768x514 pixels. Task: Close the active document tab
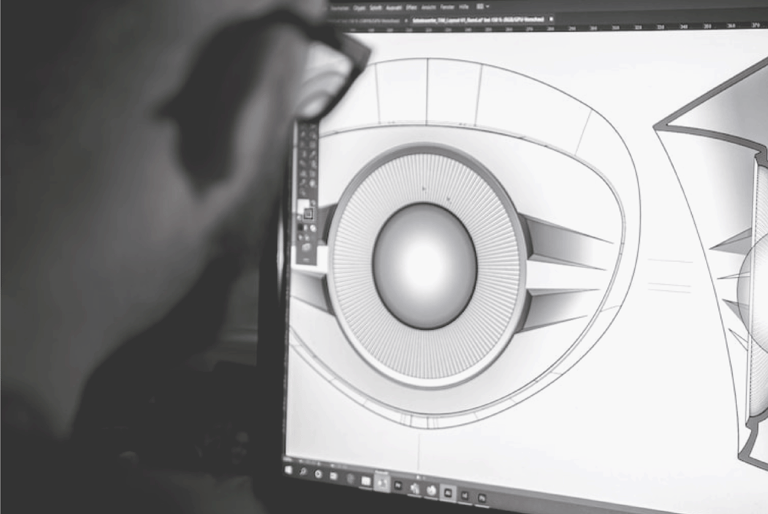coord(551,19)
